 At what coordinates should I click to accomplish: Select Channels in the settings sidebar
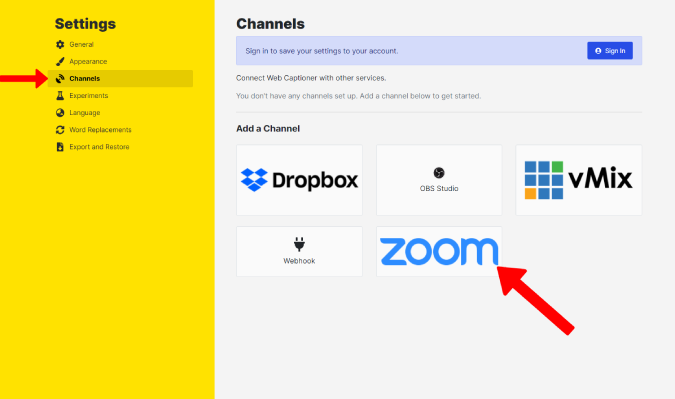pyautogui.click(x=120, y=78)
